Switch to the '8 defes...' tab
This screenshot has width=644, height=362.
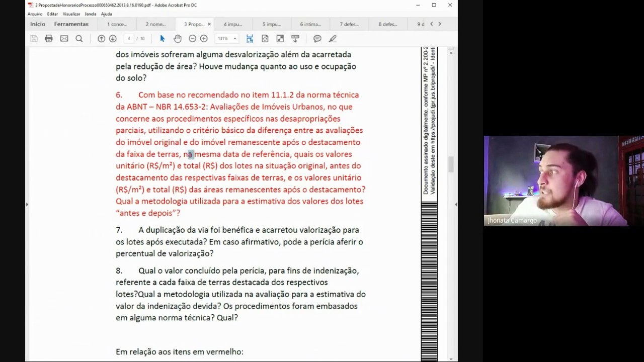388,24
